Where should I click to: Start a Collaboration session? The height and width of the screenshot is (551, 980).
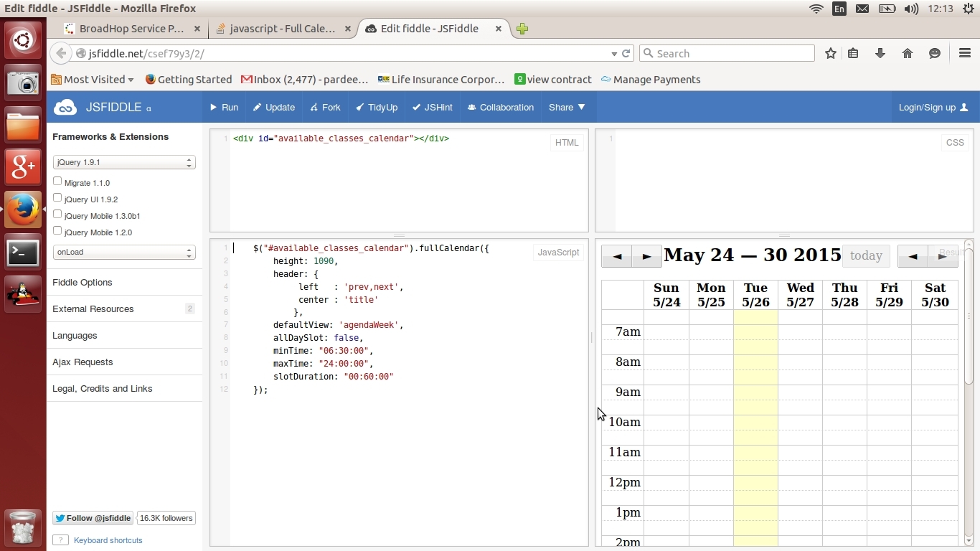501,108
